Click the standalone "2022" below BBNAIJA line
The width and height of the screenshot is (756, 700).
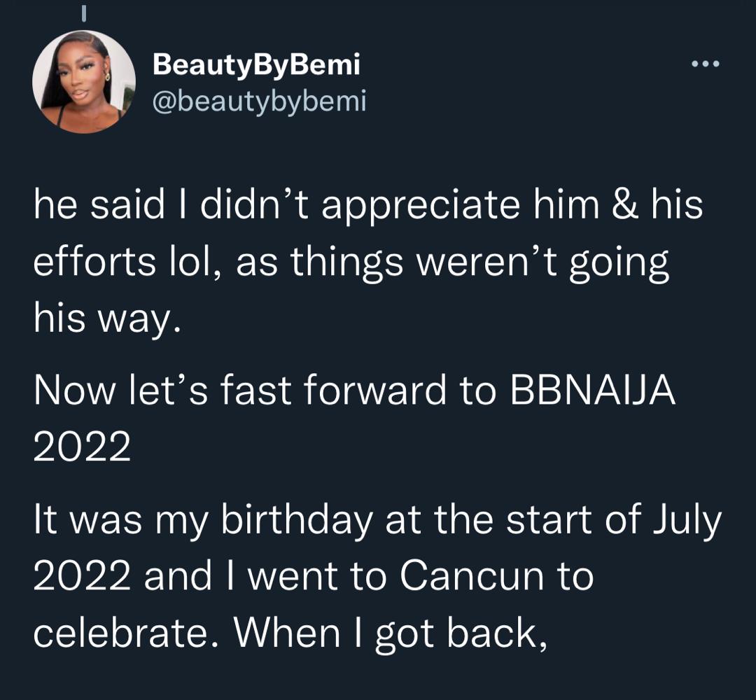pyautogui.click(x=82, y=448)
